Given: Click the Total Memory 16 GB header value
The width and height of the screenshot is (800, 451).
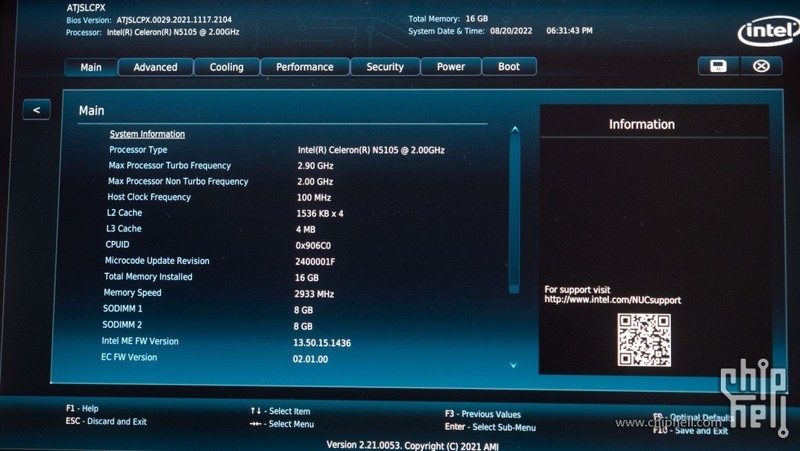Looking at the screenshot, I should (x=477, y=18).
